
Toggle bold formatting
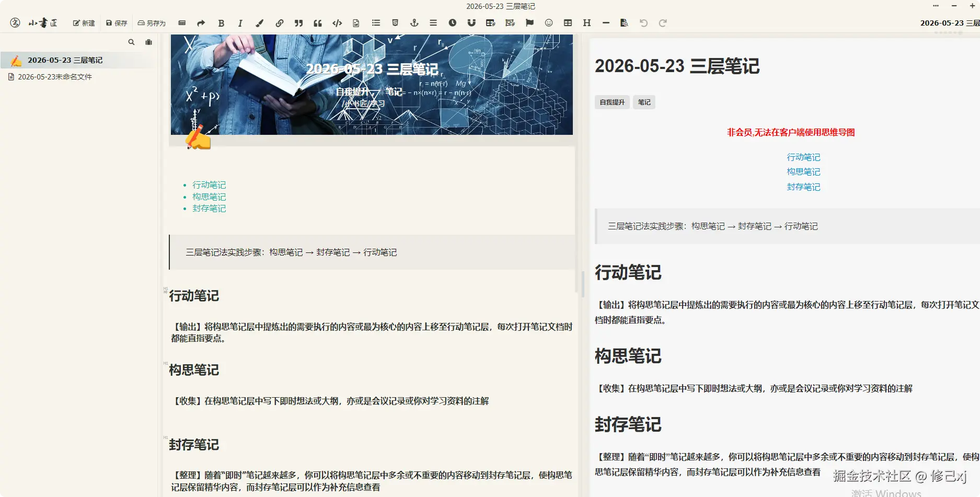click(x=221, y=23)
